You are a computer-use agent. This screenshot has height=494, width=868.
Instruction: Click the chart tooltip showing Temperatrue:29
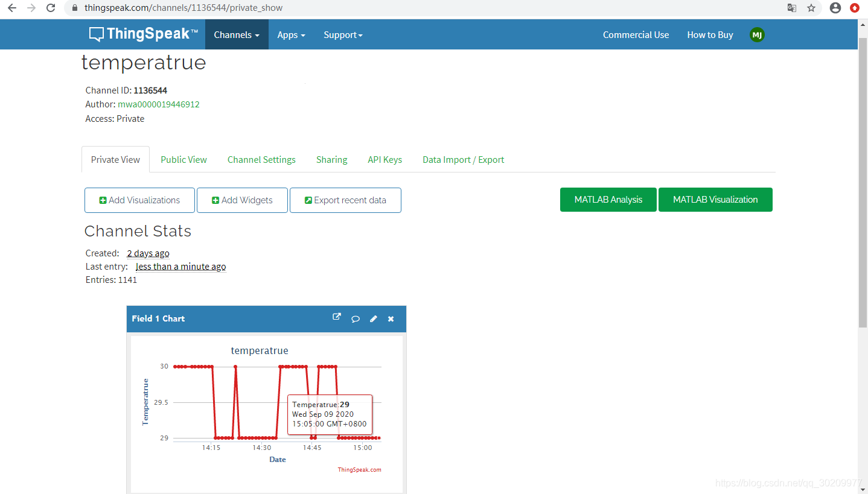(x=330, y=414)
